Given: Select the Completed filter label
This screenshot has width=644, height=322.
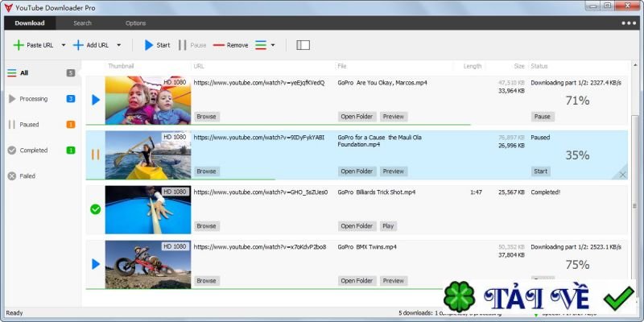Looking at the screenshot, I should (34, 151).
